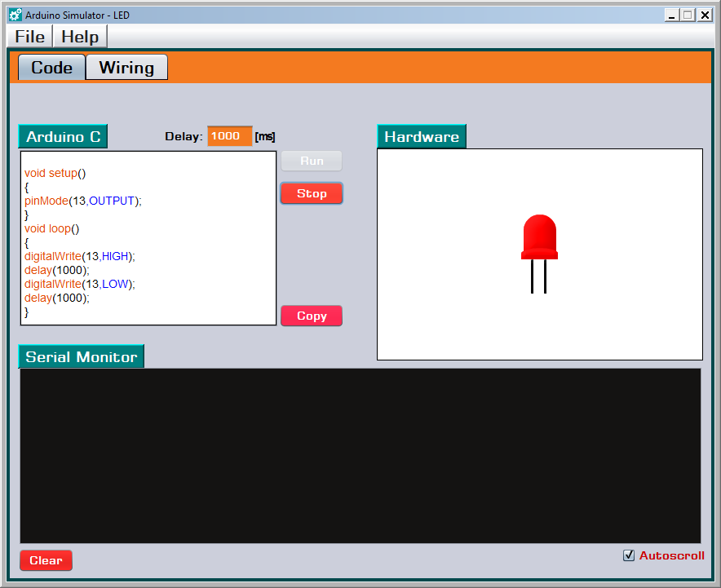
Task: Click the Arduino C panel label
Action: tap(63, 136)
